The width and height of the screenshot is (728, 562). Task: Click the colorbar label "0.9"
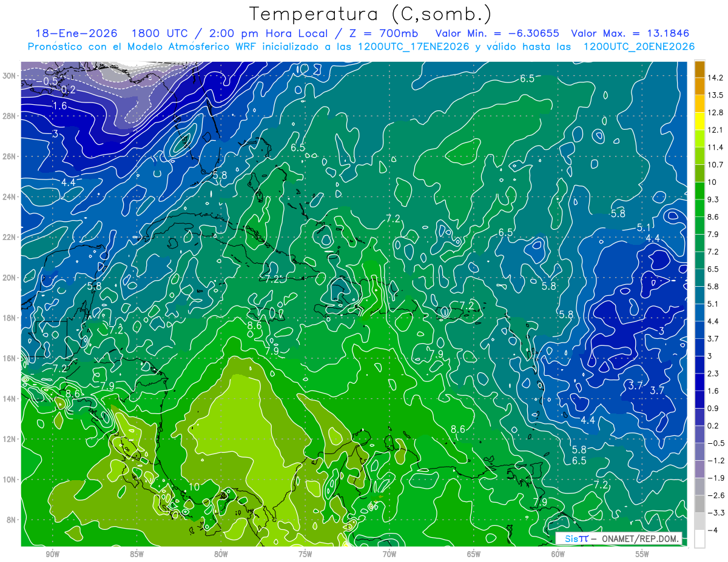[x=713, y=408]
